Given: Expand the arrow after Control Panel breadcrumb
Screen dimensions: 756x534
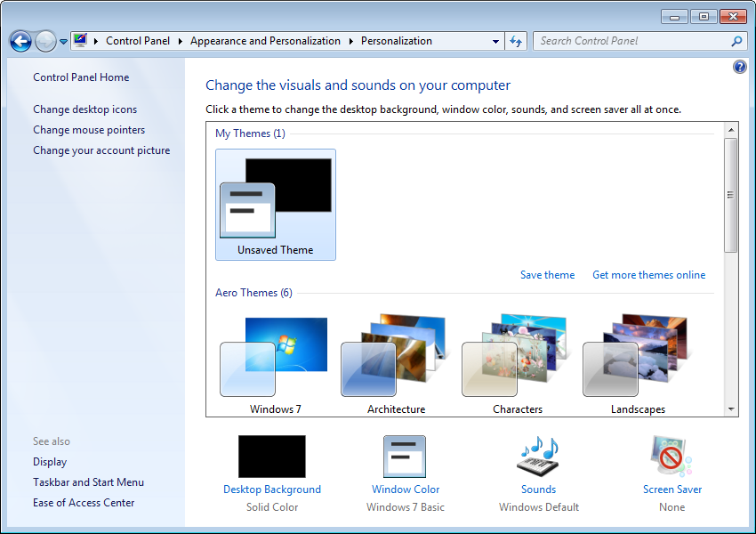Looking at the screenshot, I should click(181, 42).
